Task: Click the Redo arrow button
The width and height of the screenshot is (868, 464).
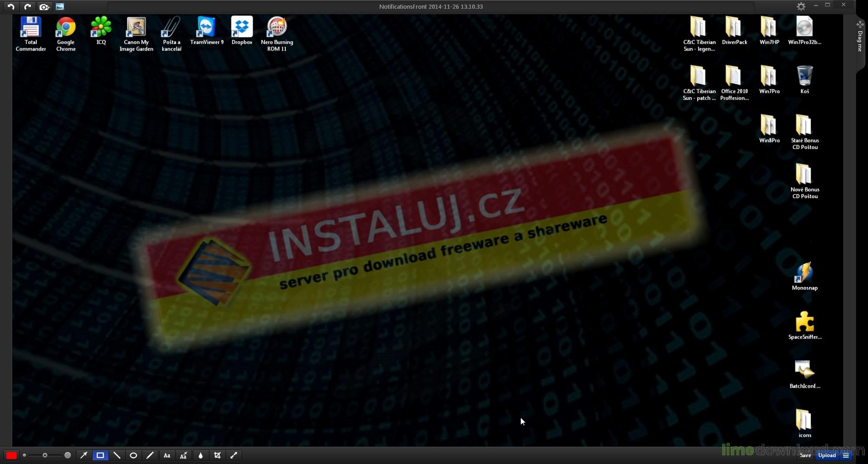Action: tap(27, 6)
